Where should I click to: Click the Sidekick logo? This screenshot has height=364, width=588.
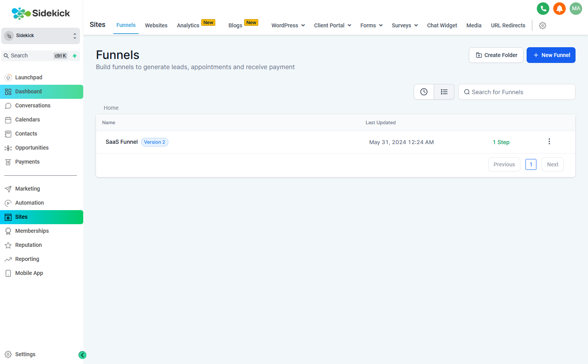[x=41, y=13]
